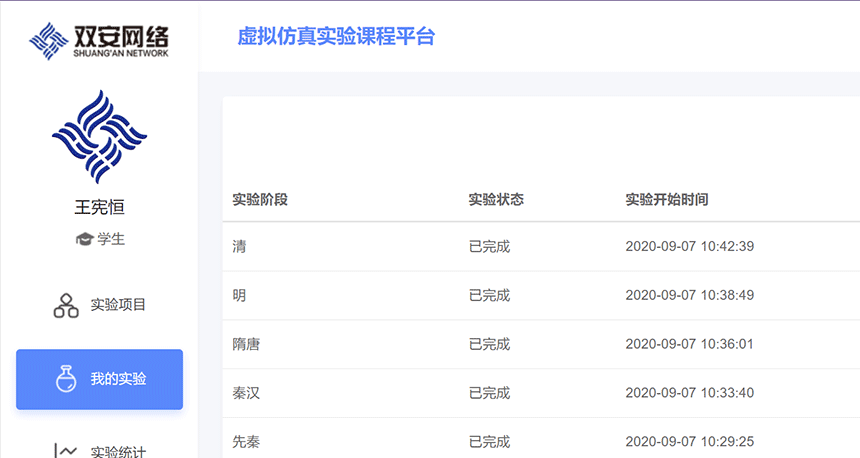The height and width of the screenshot is (458, 860).
Task: Click the username 王宪恒
Action: (x=99, y=207)
